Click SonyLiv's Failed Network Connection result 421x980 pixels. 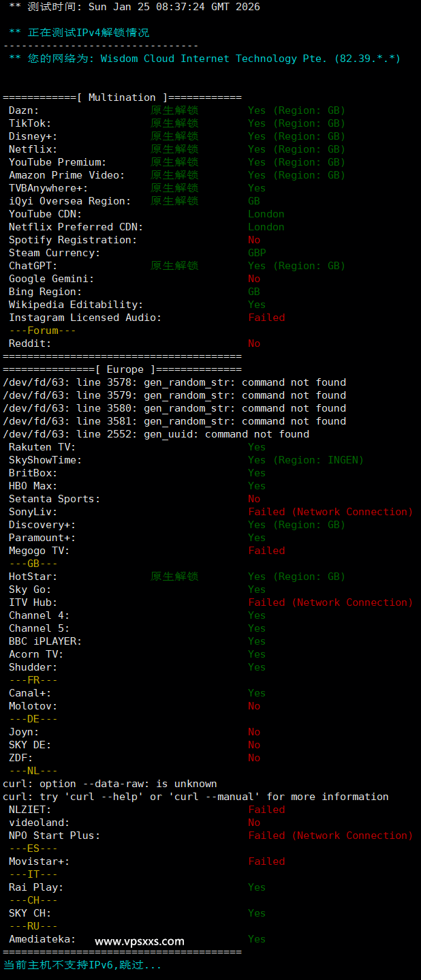330,512
